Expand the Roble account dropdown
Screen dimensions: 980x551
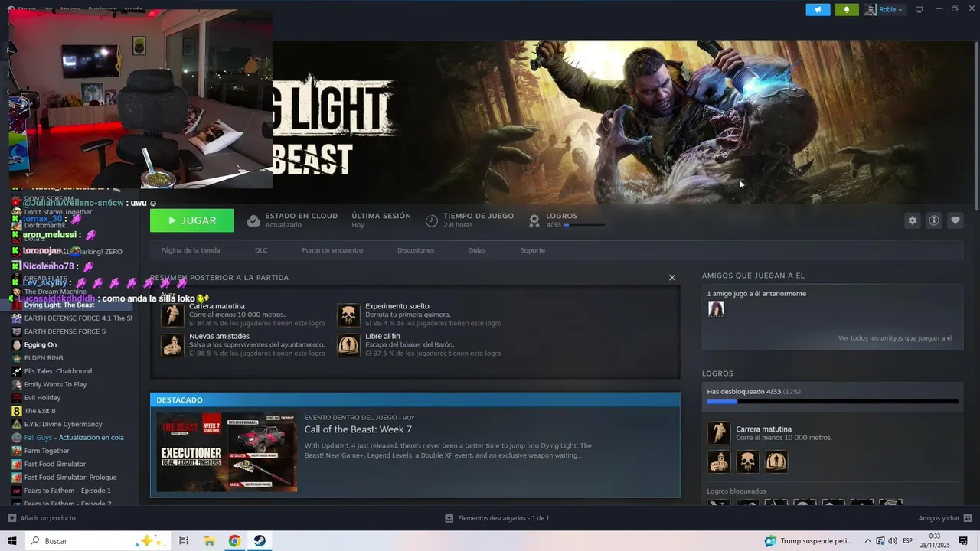coord(884,9)
